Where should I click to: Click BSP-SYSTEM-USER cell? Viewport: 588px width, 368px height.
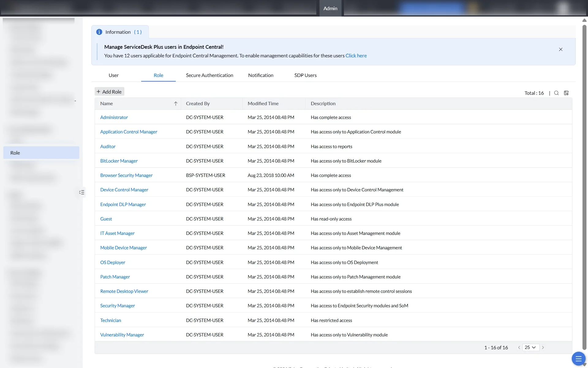(205, 175)
